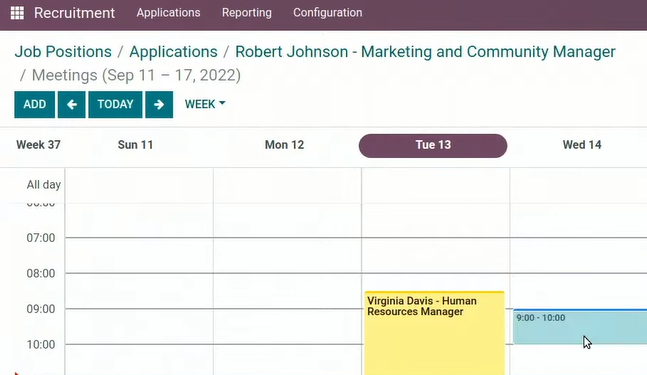The image size is (647, 375).
Task: Select the Wed 14 day header
Action: click(x=582, y=145)
